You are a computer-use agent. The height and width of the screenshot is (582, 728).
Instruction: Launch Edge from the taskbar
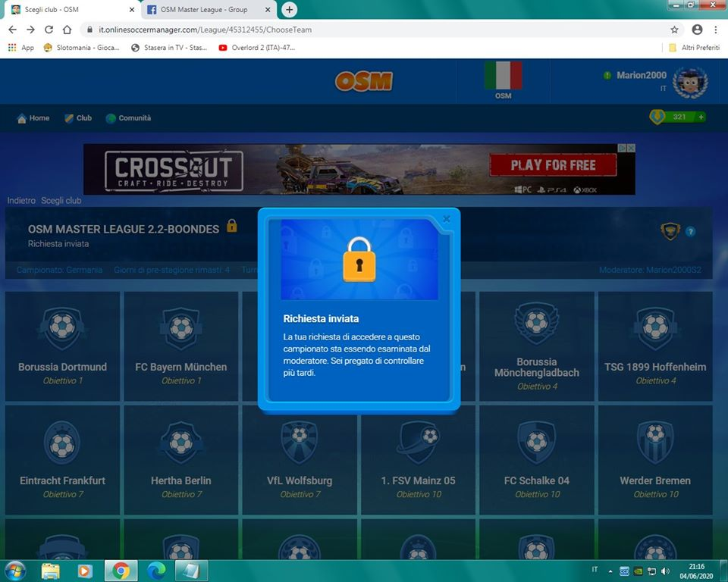coord(156,571)
